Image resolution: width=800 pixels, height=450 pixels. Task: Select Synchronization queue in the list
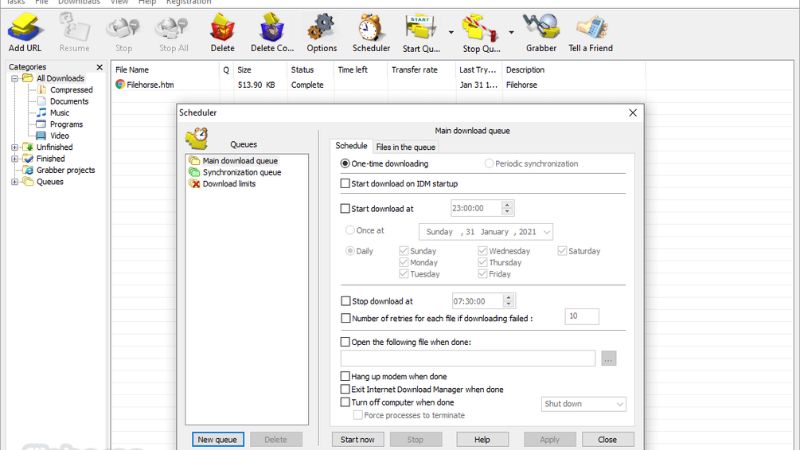click(242, 172)
